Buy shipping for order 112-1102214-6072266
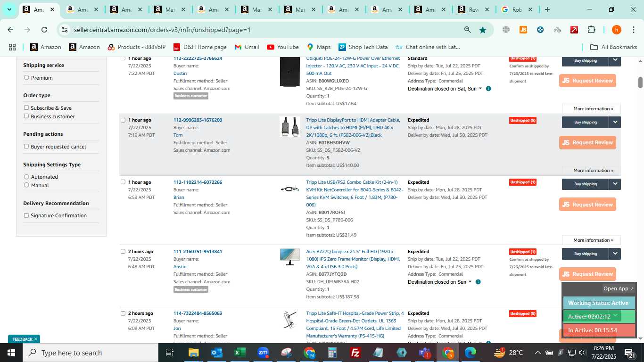 click(x=586, y=184)
